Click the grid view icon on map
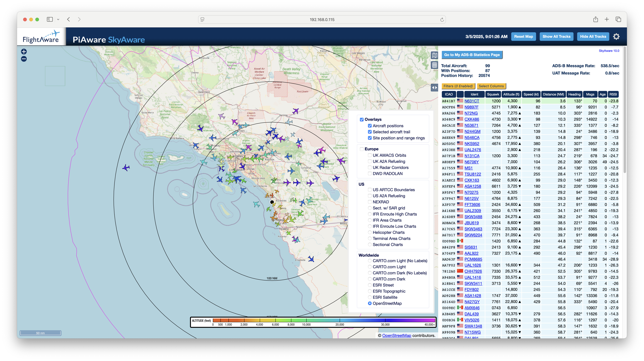 (x=435, y=65)
